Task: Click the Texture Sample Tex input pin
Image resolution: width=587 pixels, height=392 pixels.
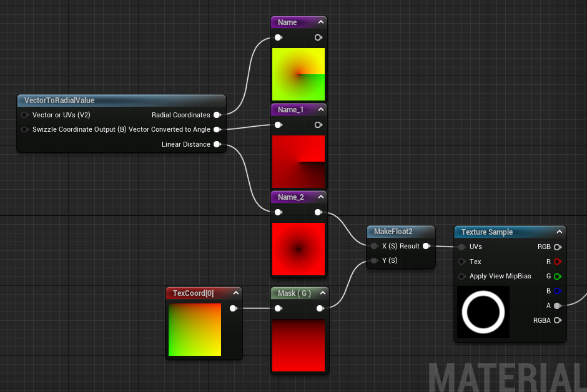Action: click(x=462, y=262)
